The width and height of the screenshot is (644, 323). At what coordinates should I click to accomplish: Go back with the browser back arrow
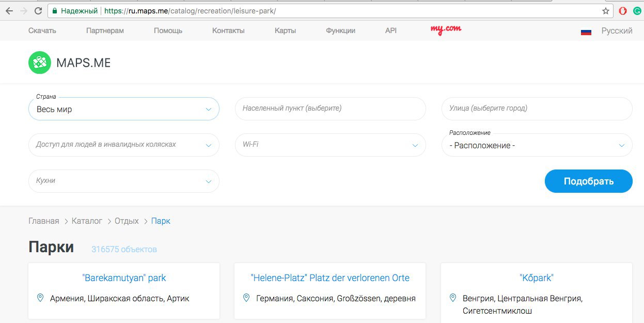(9, 10)
